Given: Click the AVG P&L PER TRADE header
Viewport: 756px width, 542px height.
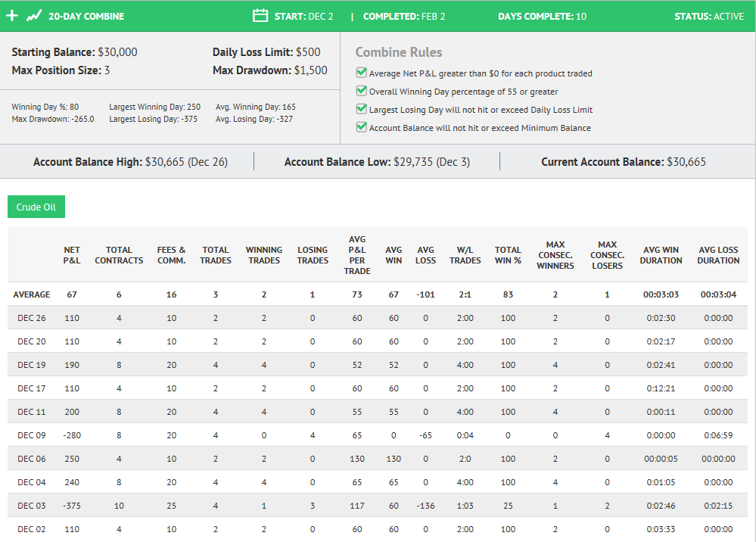Looking at the screenshot, I should point(357,255).
